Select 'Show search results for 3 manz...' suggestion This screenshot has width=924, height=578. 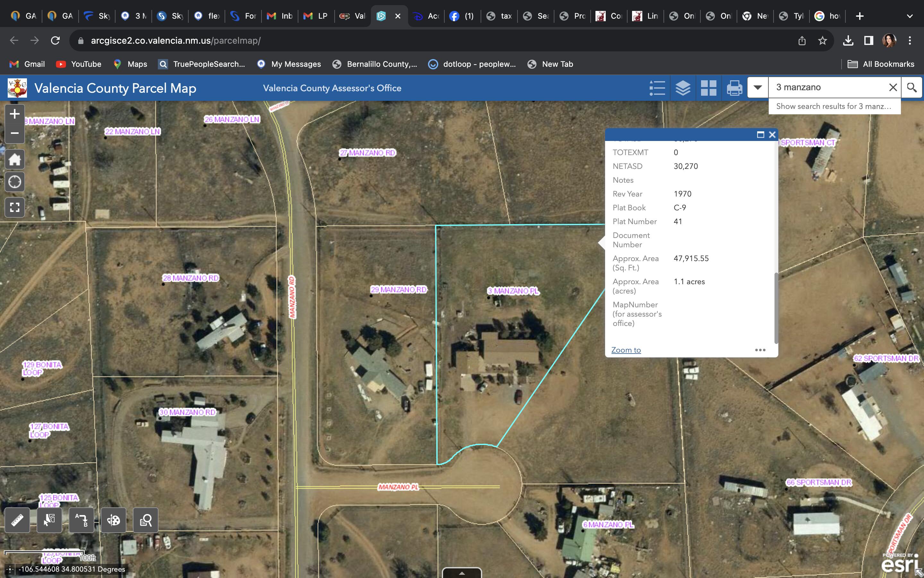point(834,106)
